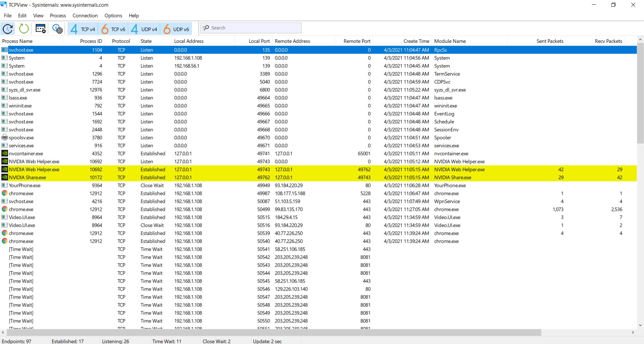
Task: Sort by Process Name column header
Action: [31, 41]
